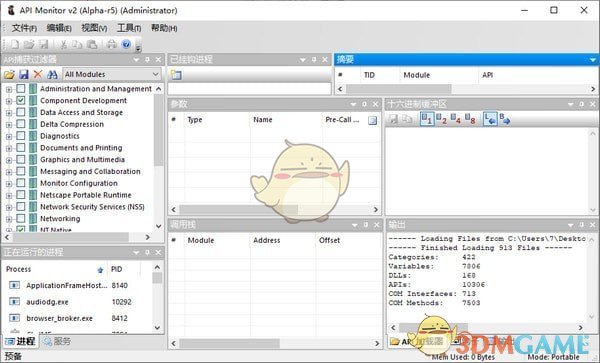600x363 pixels.
Task: Set hex view to 4-byte grouping
Action: pos(455,119)
